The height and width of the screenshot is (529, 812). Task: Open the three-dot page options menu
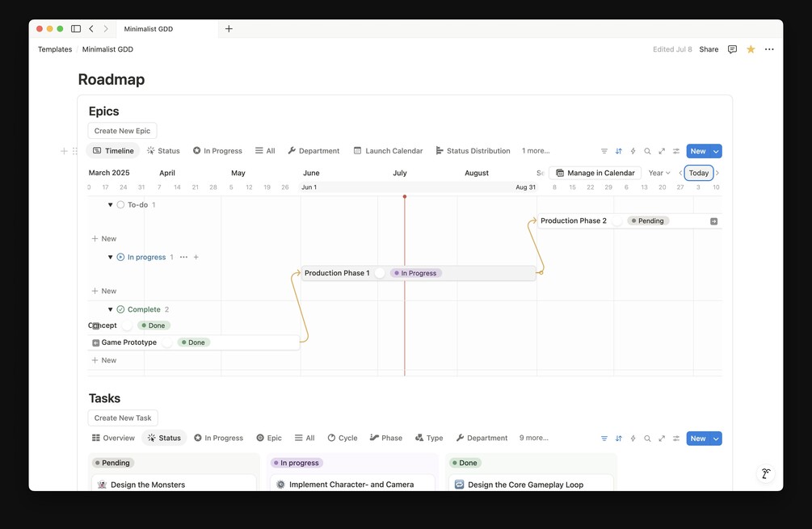769,49
